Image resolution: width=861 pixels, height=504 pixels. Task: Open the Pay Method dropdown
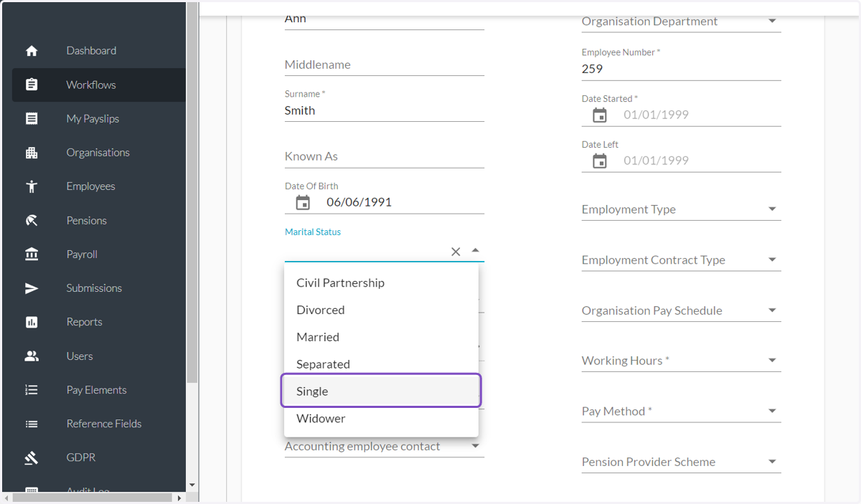pos(772,412)
